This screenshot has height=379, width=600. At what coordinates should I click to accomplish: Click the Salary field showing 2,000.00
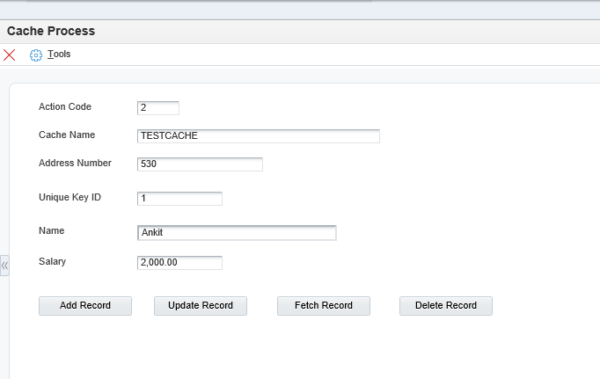(179, 263)
